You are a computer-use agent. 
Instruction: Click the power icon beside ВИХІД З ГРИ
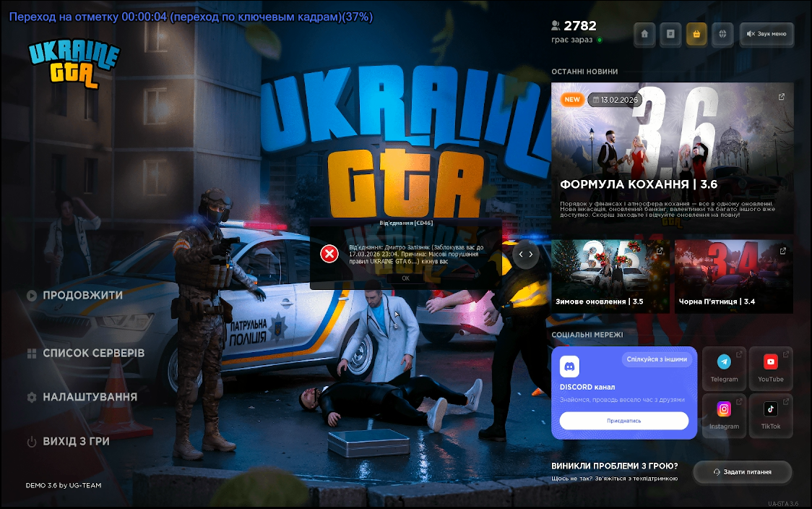(x=32, y=442)
